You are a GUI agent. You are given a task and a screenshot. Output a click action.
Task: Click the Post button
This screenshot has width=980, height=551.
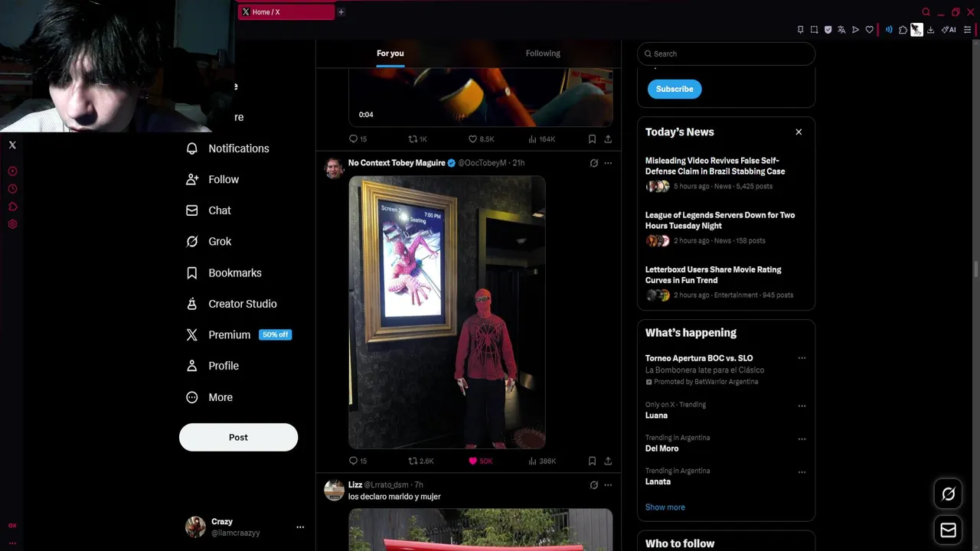238,437
